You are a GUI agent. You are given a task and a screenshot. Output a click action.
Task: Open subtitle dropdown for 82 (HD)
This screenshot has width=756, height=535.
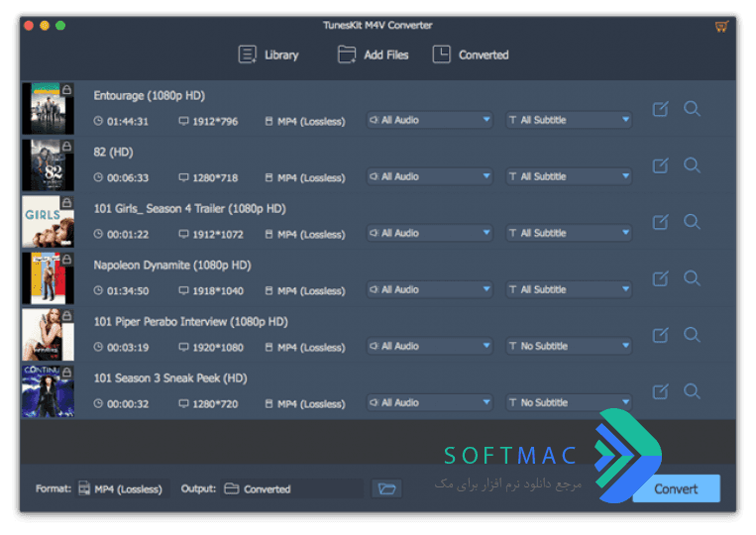(x=569, y=176)
